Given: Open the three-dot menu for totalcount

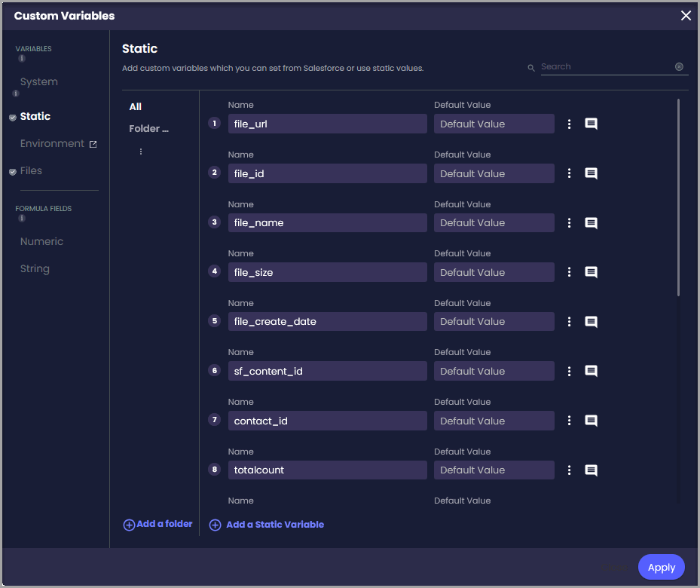Looking at the screenshot, I should pyautogui.click(x=569, y=470).
